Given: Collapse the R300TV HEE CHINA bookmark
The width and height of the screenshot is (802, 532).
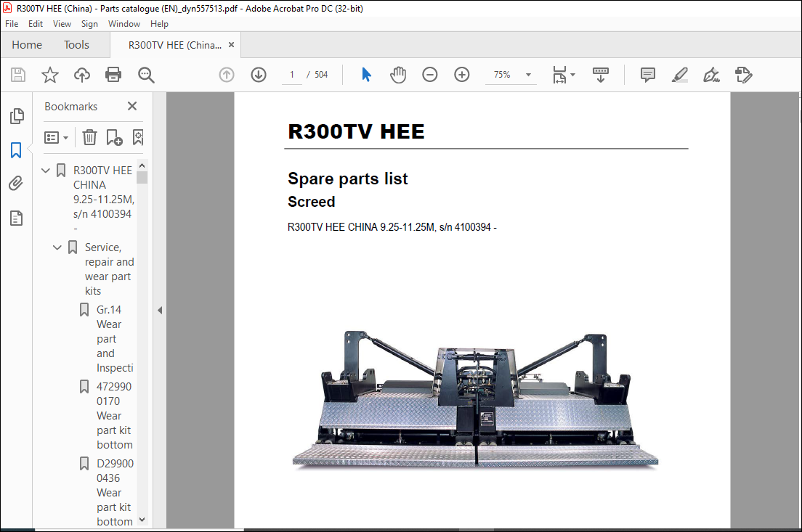Looking at the screenshot, I should point(46,170).
